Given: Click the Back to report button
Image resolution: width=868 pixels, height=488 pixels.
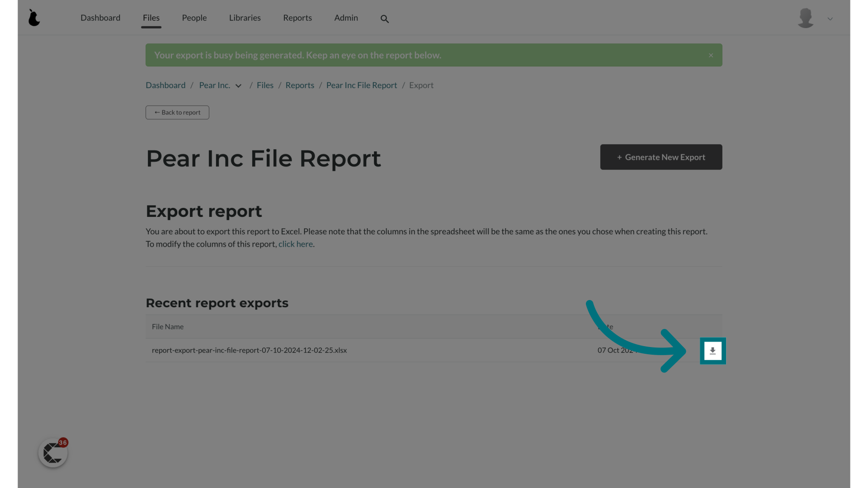Looking at the screenshot, I should click(177, 112).
